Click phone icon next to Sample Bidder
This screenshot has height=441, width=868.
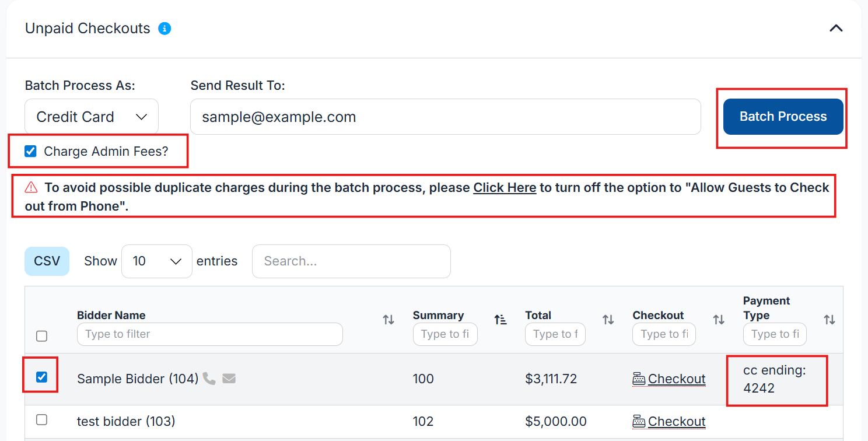point(209,379)
